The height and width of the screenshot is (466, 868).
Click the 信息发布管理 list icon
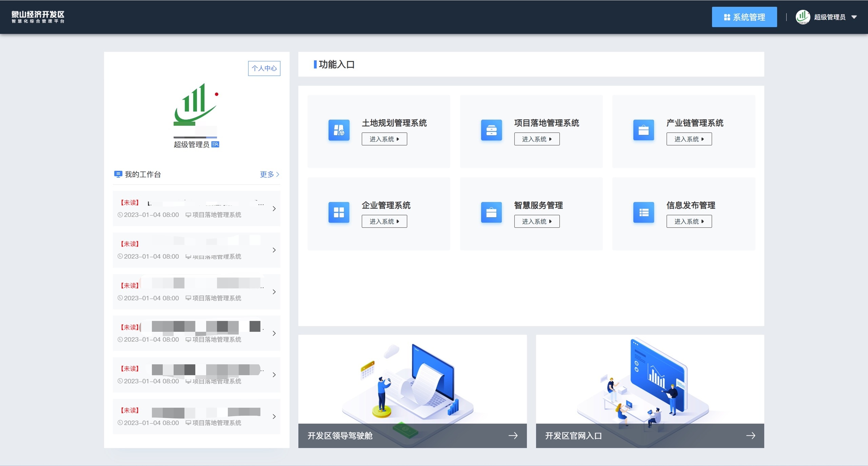tap(643, 212)
